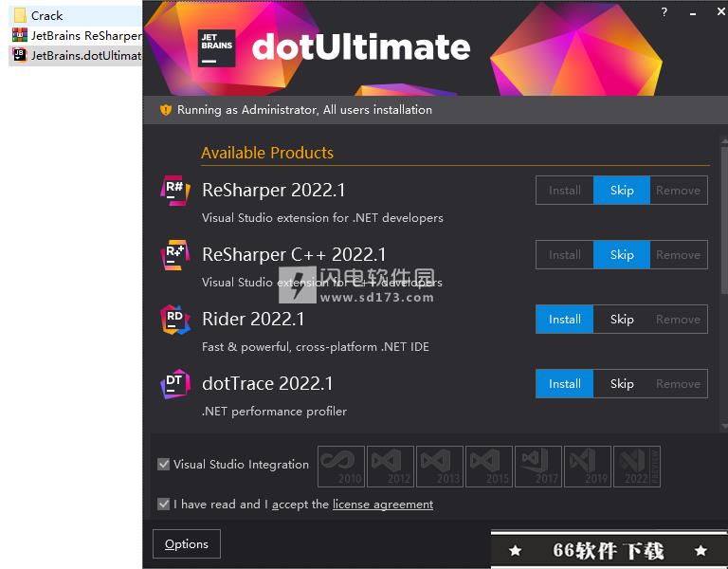Click the Available Products heading
Image resolution: width=728 pixels, height=569 pixels.
tap(267, 153)
